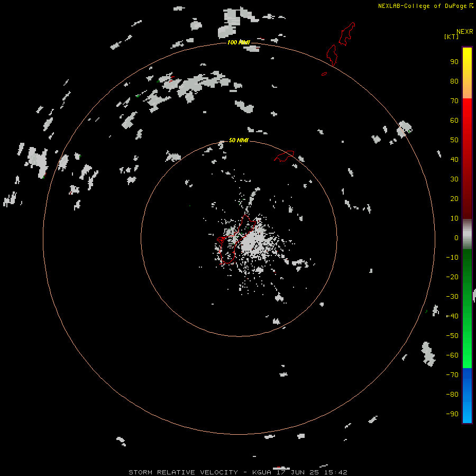Click the -90 scale label
The image size is (476, 476).
tap(452, 414)
